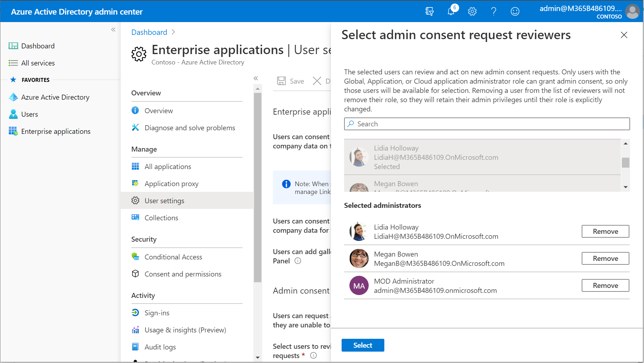This screenshot has width=644, height=363.
Task: Click Megan Bowen's avatar under Selected administrators
Action: 359,258
